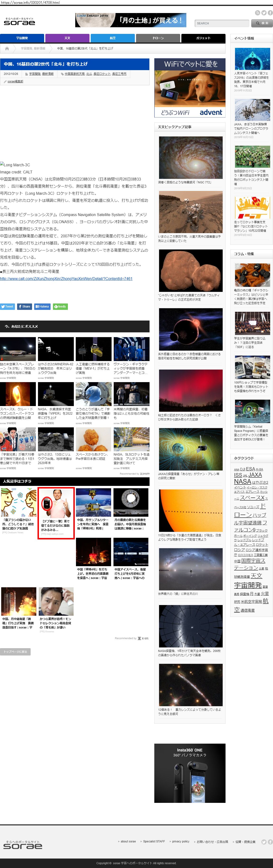The image size is (273, 868).
Task: Click the privacy policy footer link
Action: click(x=181, y=841)
